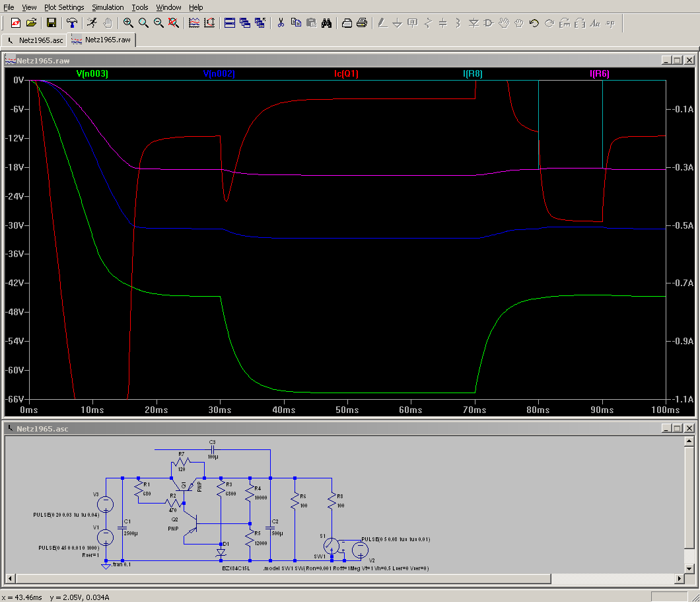Maximize the Netz1965.asc schematic pane
700x602 pixels.
pyautogui.click(x=678, y=428)
